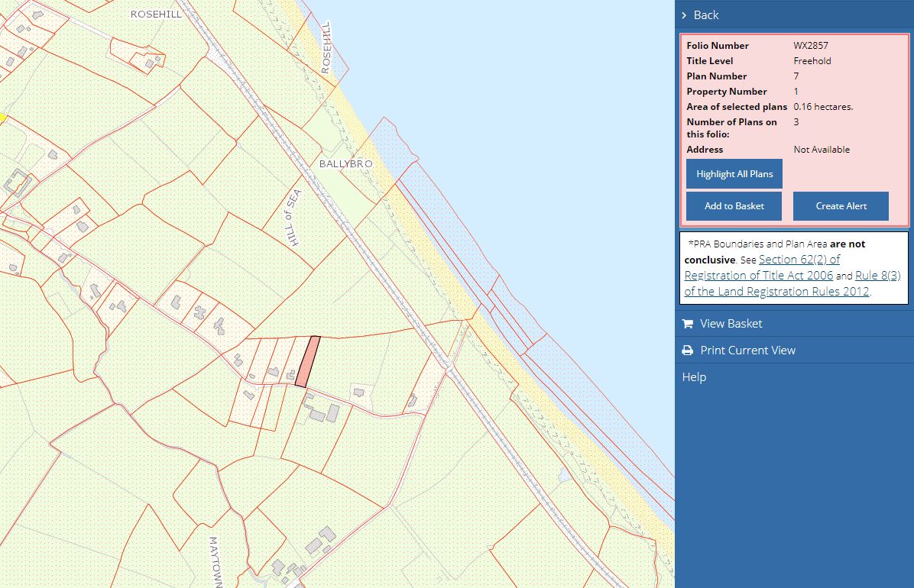Click the Back chevron arrow

click(685, 15)
